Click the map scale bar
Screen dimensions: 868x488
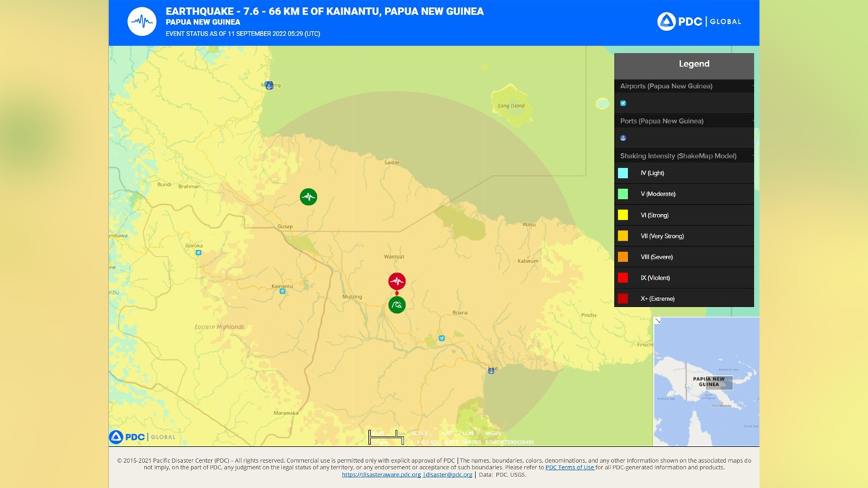click(x=386, y=437)
